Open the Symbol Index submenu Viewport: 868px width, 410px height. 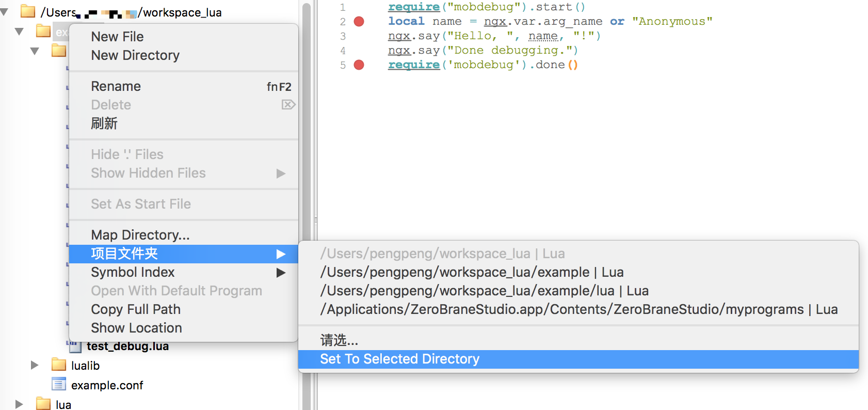point(183,272)
